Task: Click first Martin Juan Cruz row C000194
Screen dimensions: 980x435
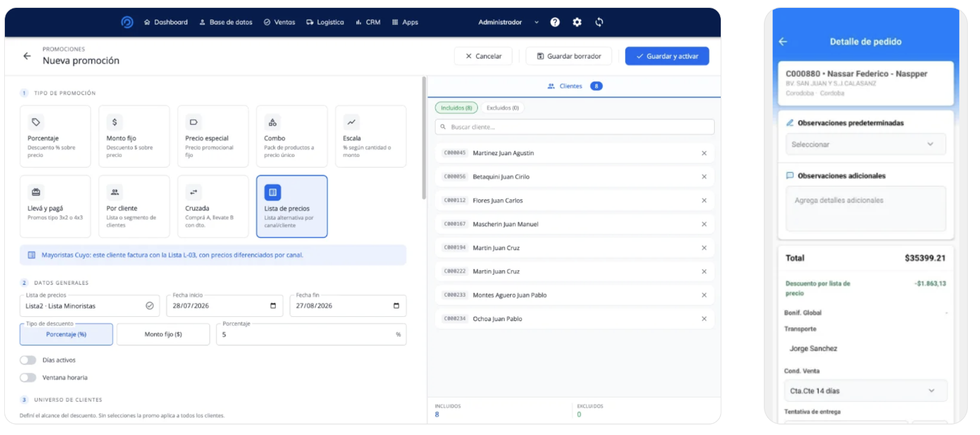Action: tap(574, 248)
